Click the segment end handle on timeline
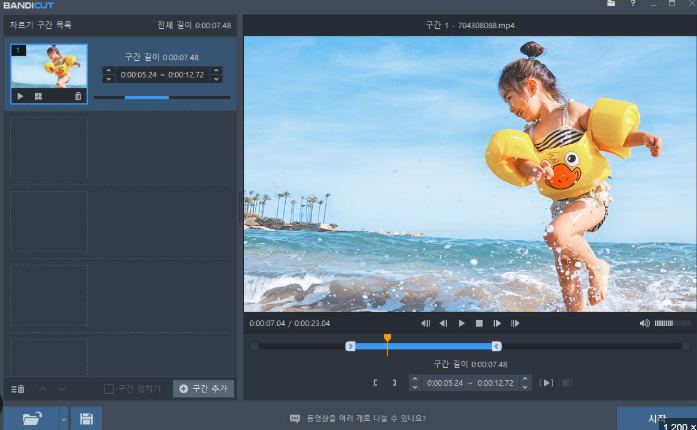This screenshot has width=697, height=430. [x=497, y=346]
